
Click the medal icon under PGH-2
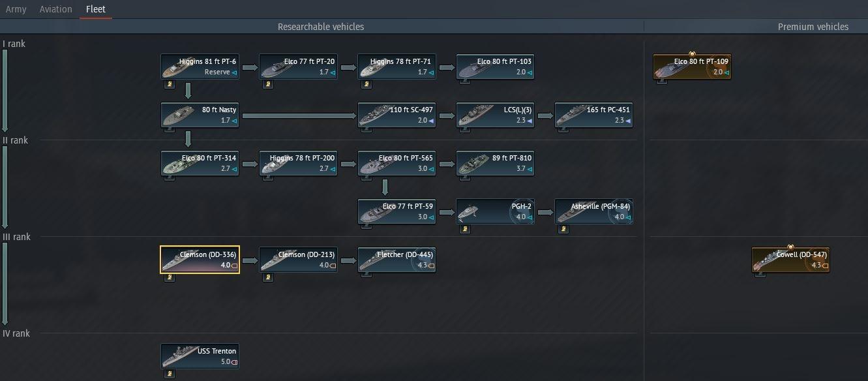coord(464,230)
